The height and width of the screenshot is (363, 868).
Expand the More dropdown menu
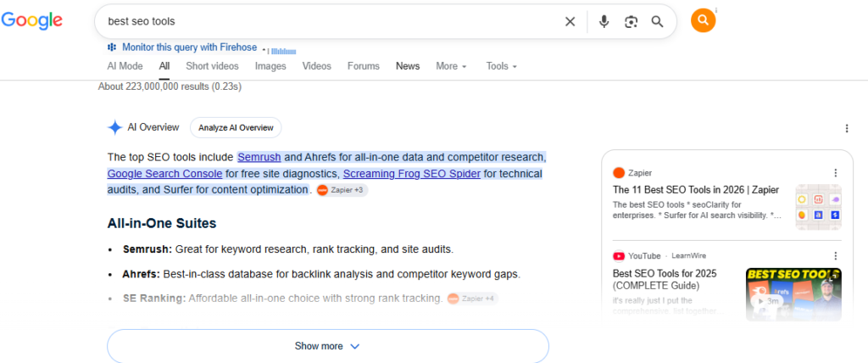[451, 66]
